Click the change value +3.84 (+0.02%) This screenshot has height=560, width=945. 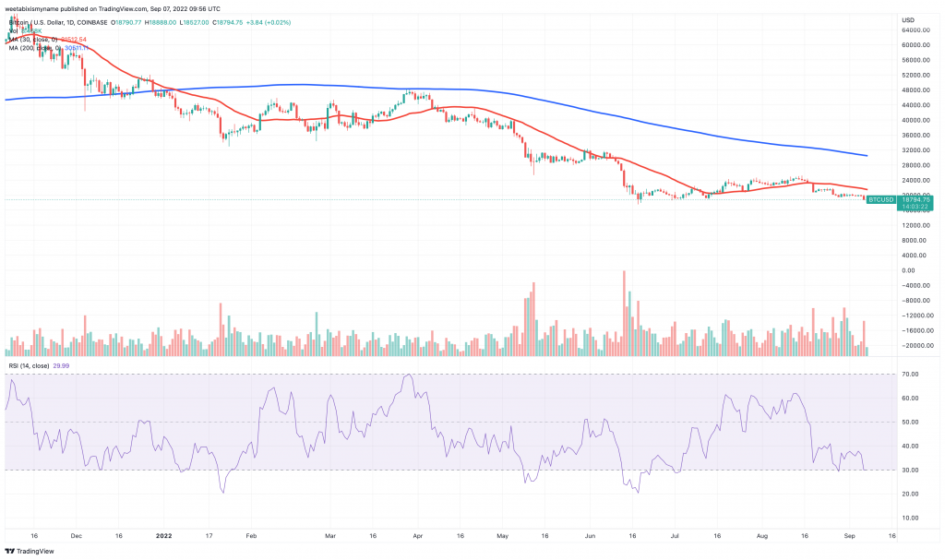pyautogui.click(x=269, y=22)
